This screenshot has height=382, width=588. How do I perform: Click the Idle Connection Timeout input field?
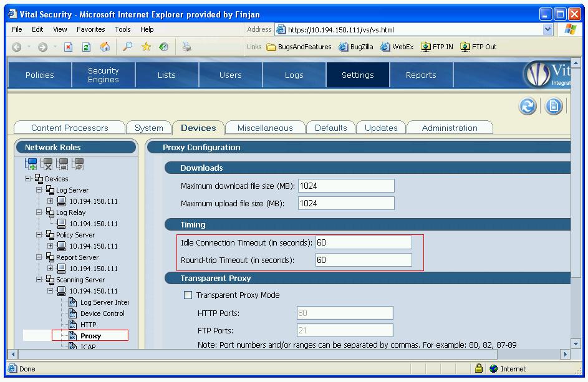click(x=364, y=242)
